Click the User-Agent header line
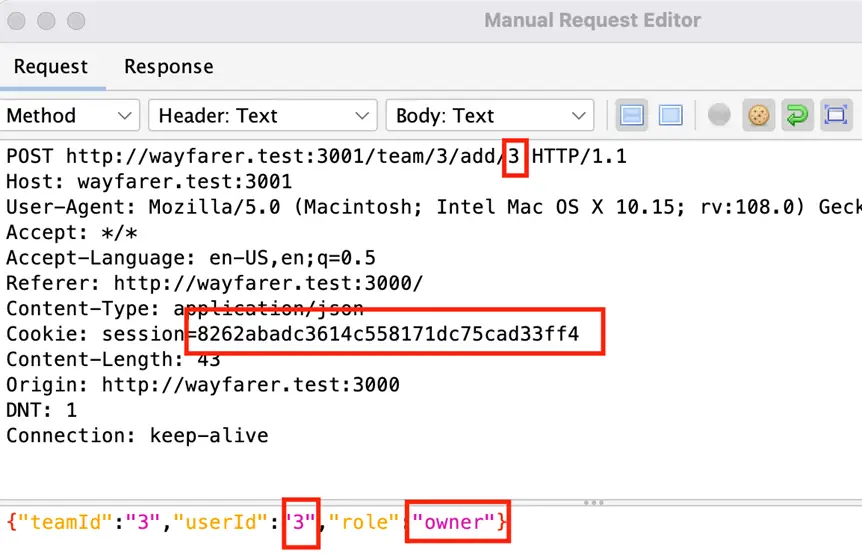Image resolution: width=862 pixels, height=558 pixels. pos(434,207)
